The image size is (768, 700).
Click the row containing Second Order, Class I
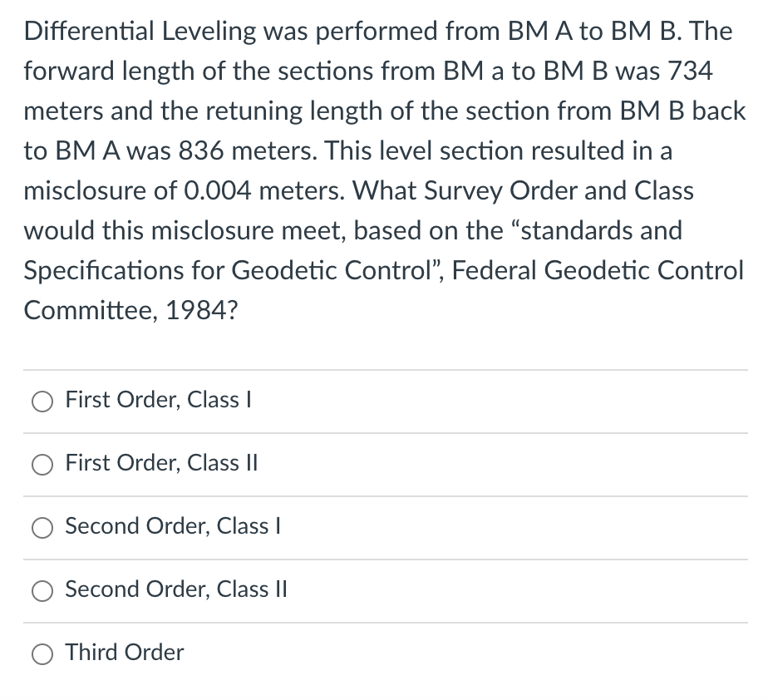point(384,526)
